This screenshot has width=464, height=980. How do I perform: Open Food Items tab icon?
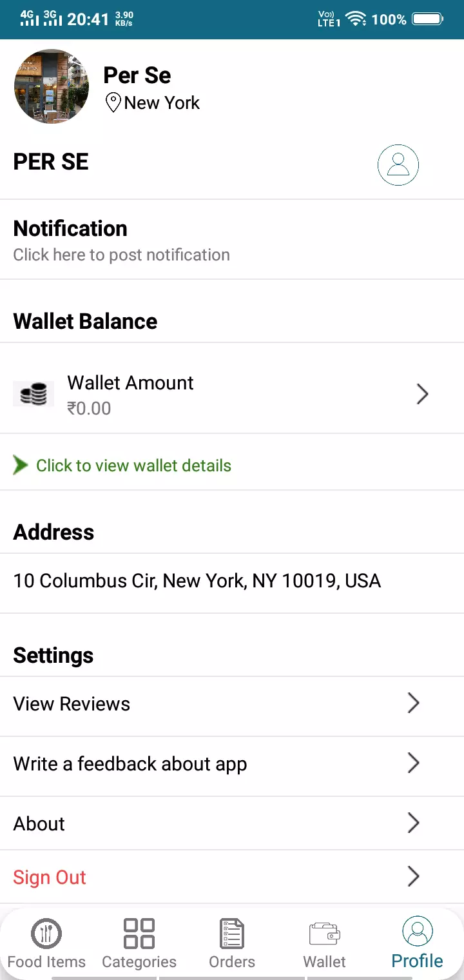pos(46,933)
